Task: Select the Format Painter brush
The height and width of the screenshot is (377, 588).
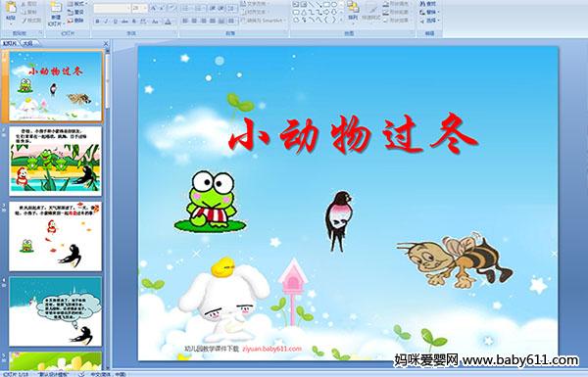Action: tap(31, 21)
